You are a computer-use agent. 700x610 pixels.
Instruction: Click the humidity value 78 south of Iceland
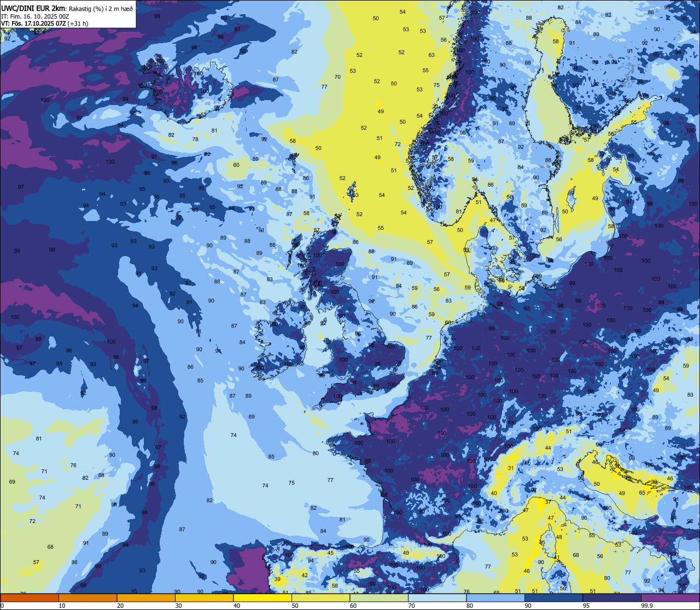coord(195,139)
